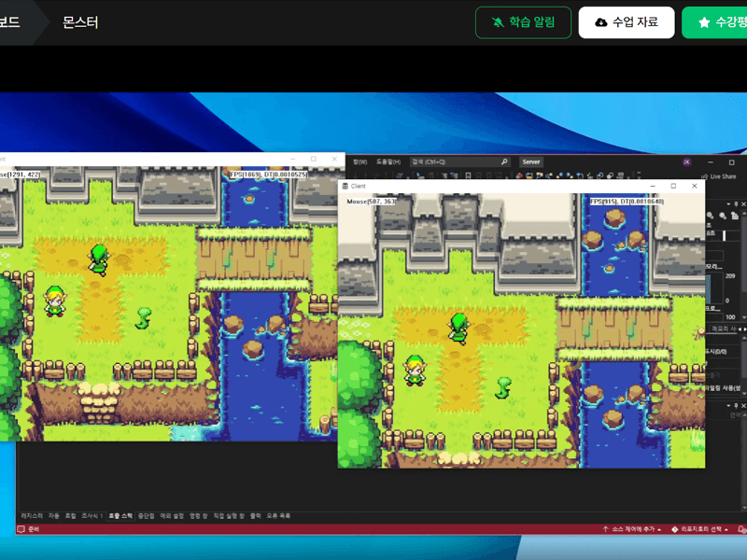This screenshot has height=560, width=747.
Task: Click the 학습 알림 button
Action: pos(523,22)
